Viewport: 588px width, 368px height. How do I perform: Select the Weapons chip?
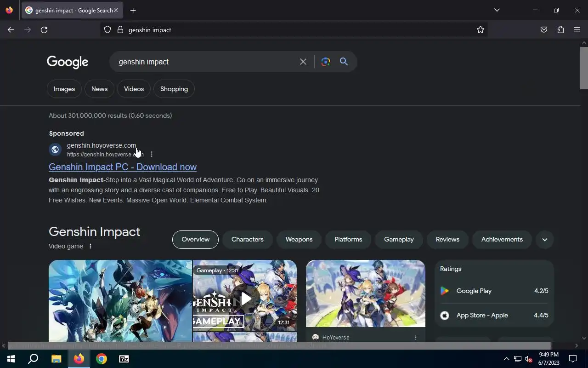pyautogui.click(x=299, y=239)
